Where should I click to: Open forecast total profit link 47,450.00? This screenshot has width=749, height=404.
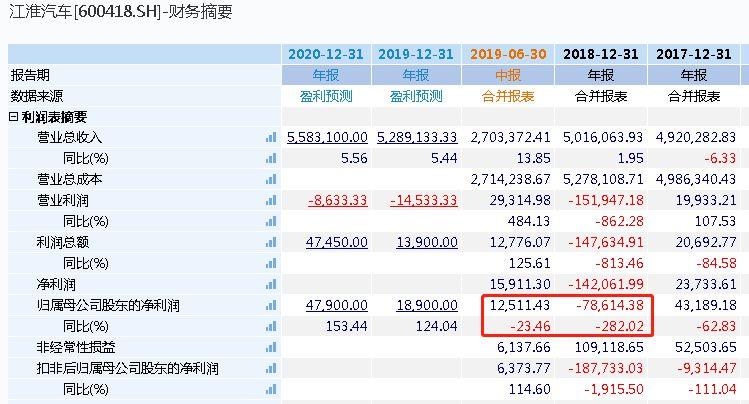337,243
